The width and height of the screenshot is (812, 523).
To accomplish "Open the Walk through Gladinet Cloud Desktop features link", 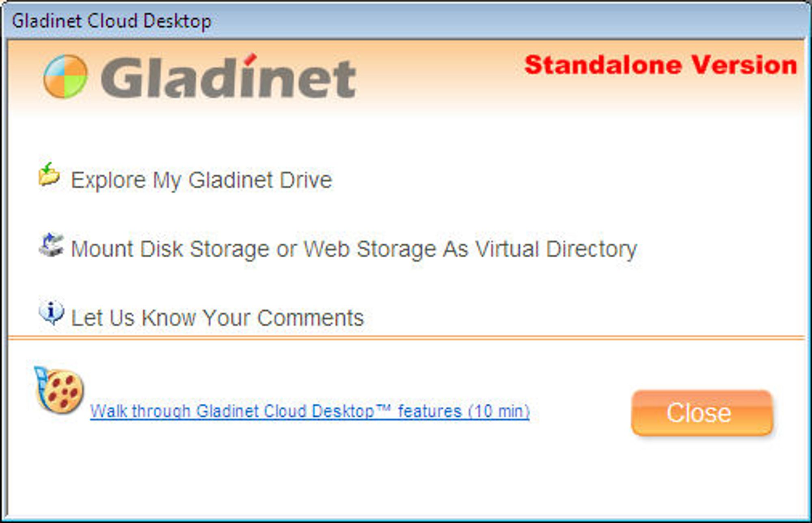I will tap(310, 411).
